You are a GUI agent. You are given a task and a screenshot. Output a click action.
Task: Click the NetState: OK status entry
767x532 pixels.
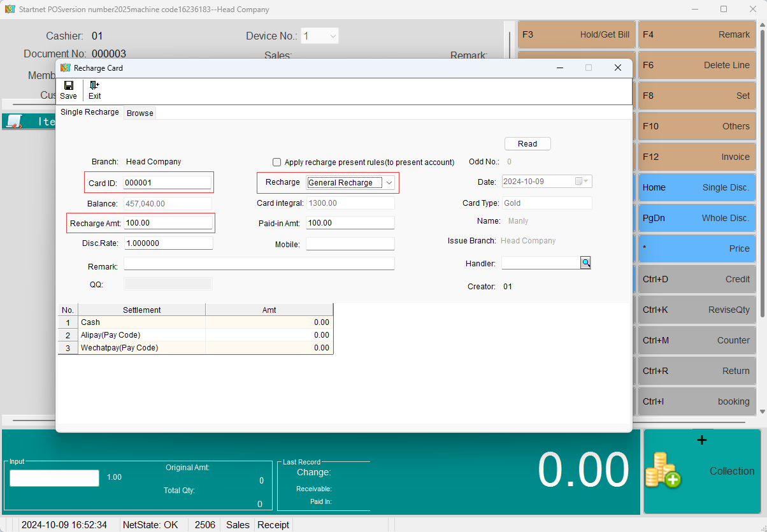tap(150, 525)
